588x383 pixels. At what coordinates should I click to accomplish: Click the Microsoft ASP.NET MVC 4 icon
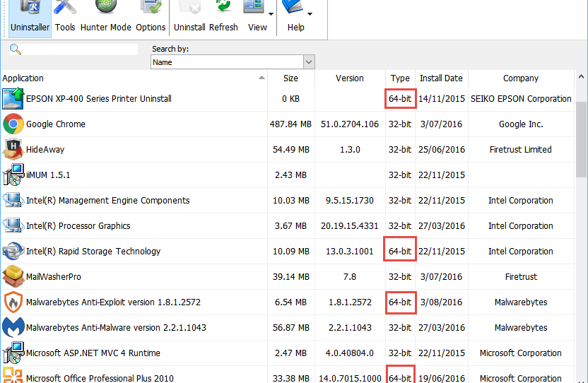point(13,353)
